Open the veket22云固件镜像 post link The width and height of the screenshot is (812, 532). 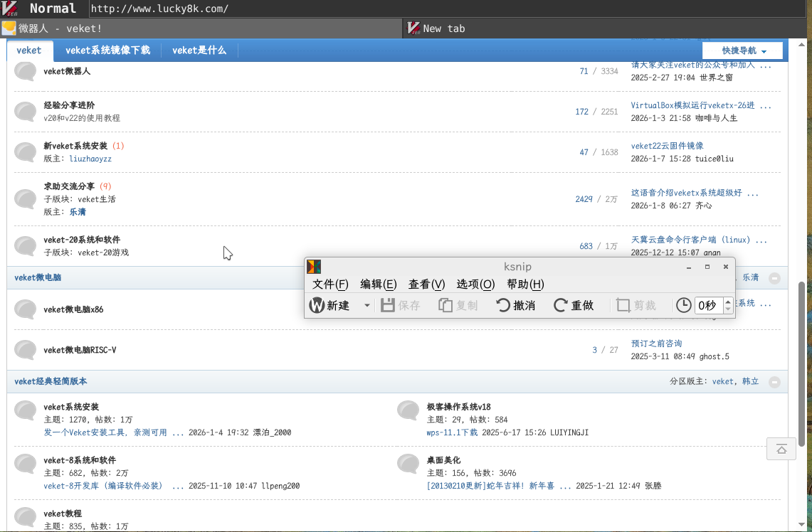coord(667,146)
